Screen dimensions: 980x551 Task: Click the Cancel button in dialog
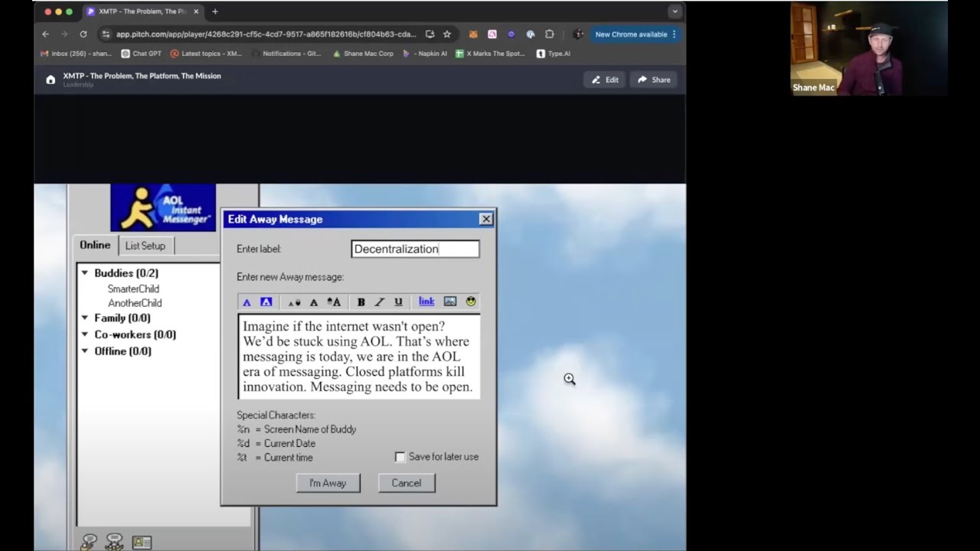click(x=407, y=483)
